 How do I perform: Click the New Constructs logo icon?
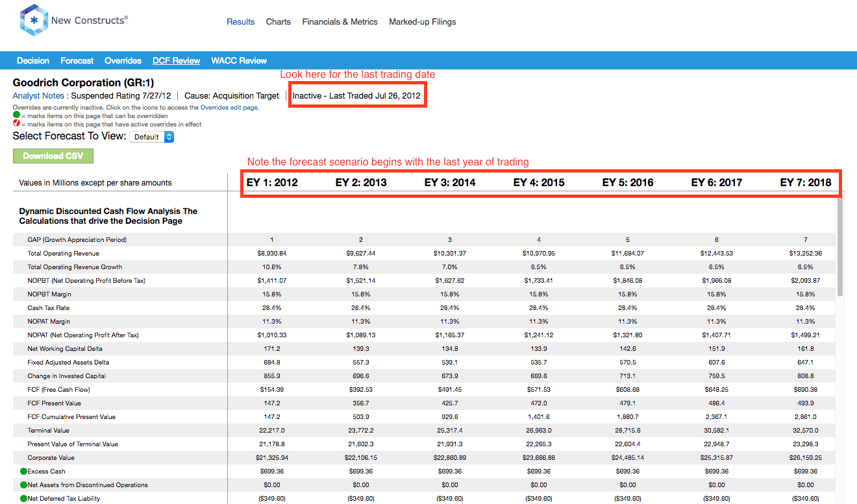click(34, 20)
